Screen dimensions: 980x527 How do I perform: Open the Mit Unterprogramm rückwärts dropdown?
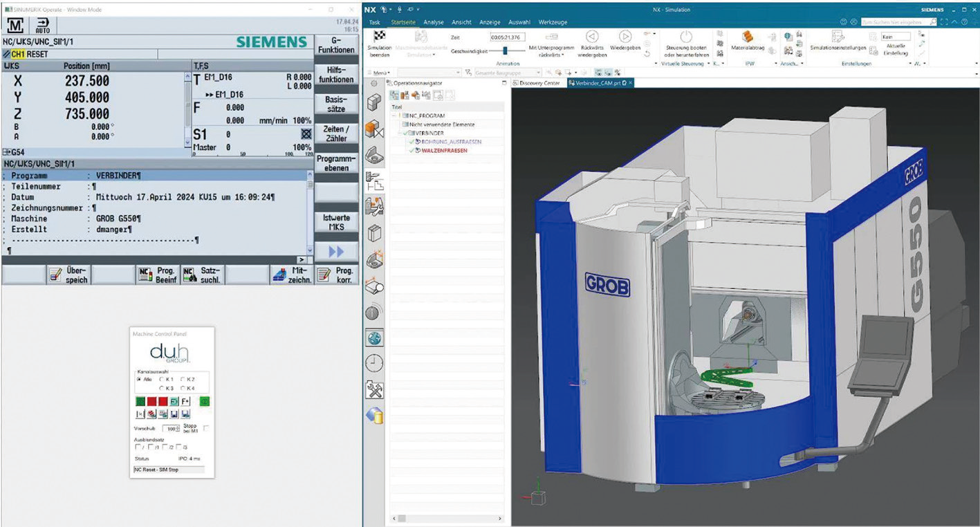point(551,50)
